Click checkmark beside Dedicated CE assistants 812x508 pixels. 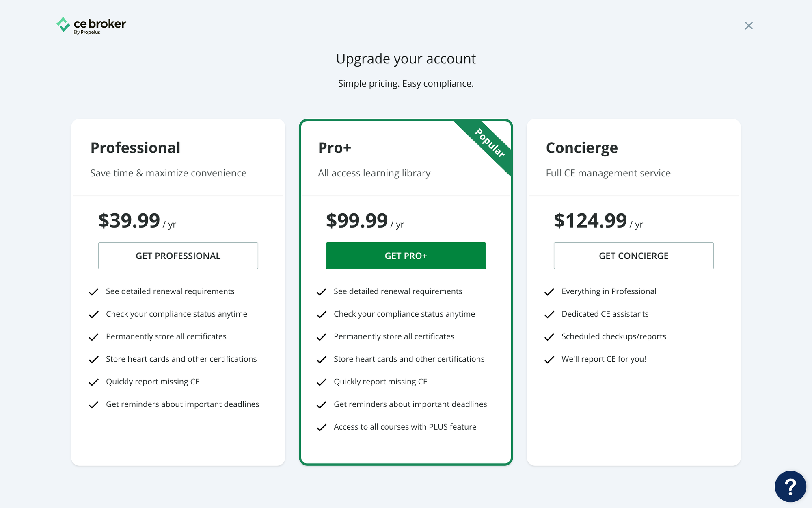click(549, 315)
